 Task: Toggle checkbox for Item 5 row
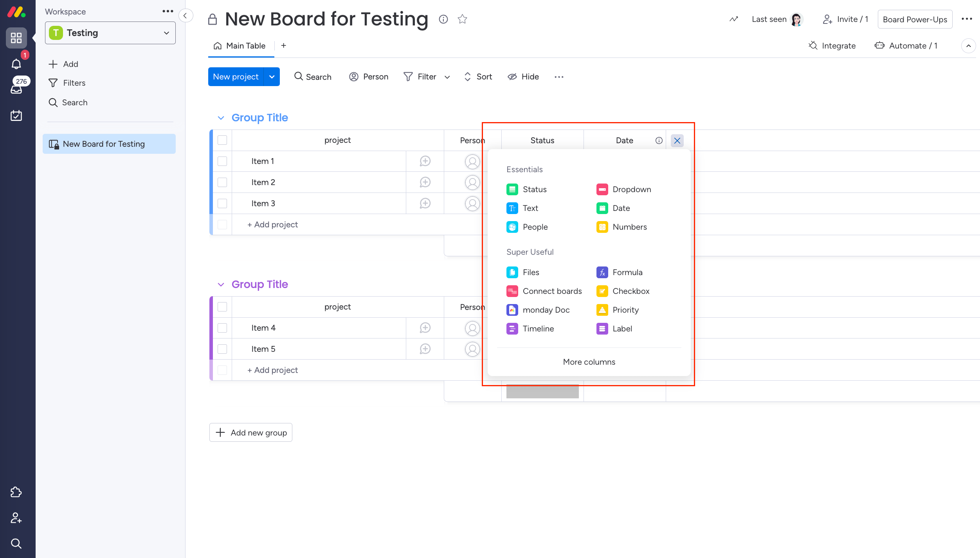tap(222, 349)
